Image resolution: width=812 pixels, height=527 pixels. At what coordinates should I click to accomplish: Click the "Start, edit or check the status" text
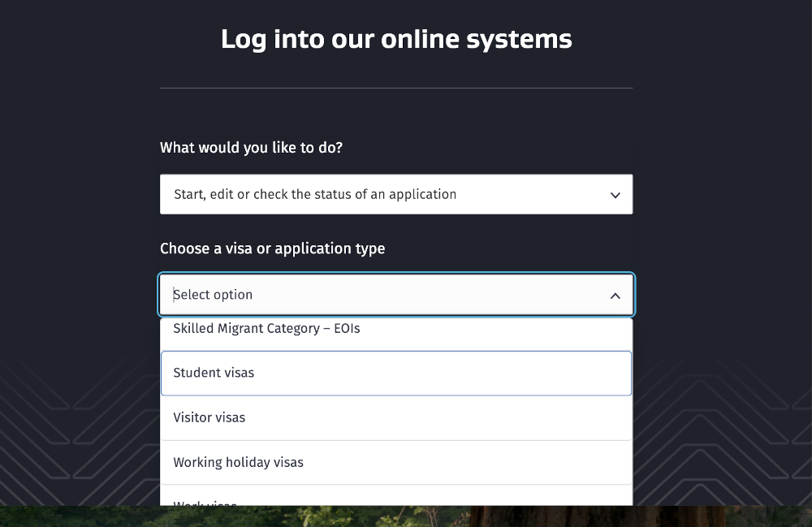[x=315, y=195]
